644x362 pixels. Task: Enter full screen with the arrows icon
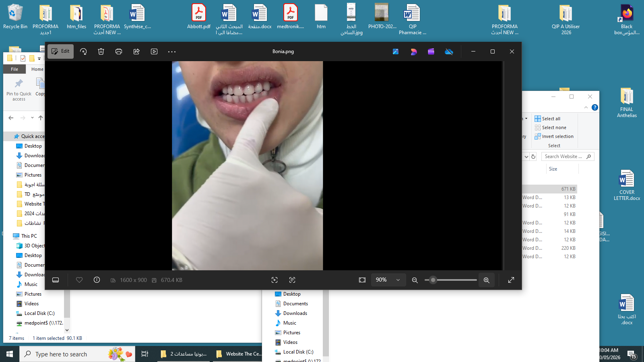click(511, 280)
